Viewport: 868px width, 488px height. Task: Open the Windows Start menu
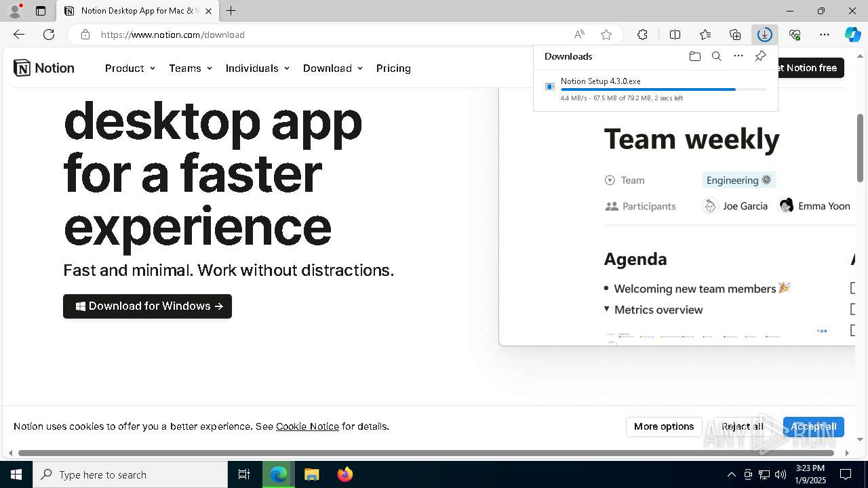click(x=16, y=474)
